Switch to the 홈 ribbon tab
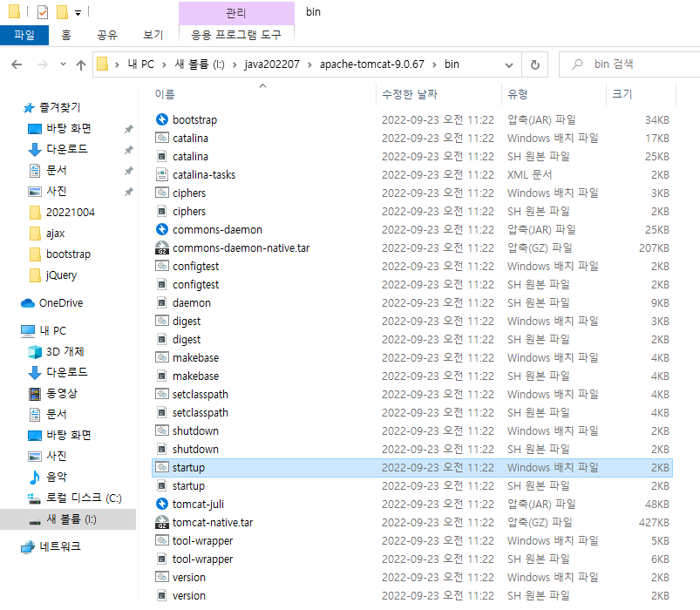The width and height of the screenshot is (700, 610). (x=66, y=35)
